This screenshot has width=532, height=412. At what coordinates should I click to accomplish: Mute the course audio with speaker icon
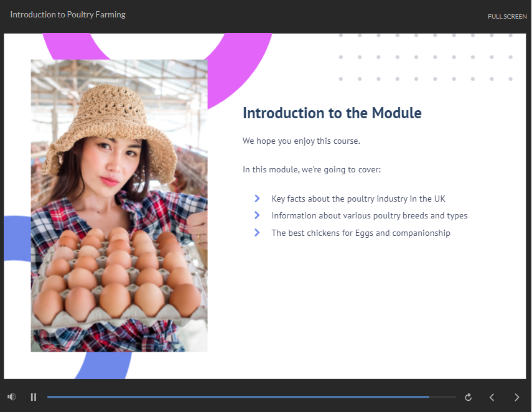pyautogui.click(x=12, y=396)
